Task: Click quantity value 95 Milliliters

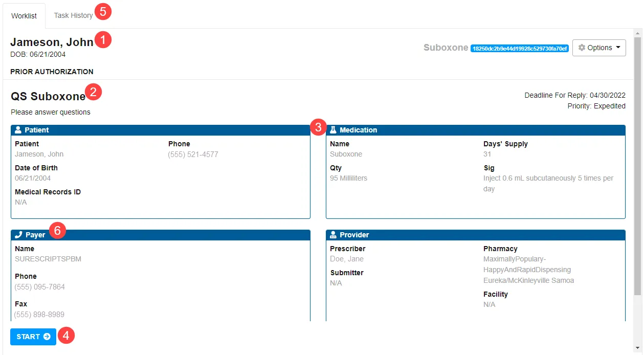Action: (348, 178)
